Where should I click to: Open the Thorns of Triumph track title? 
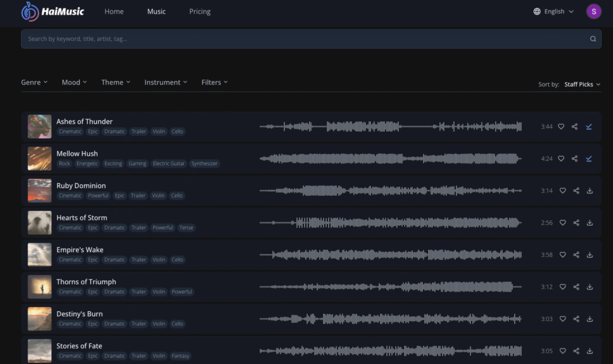click(x=86, y=281)
